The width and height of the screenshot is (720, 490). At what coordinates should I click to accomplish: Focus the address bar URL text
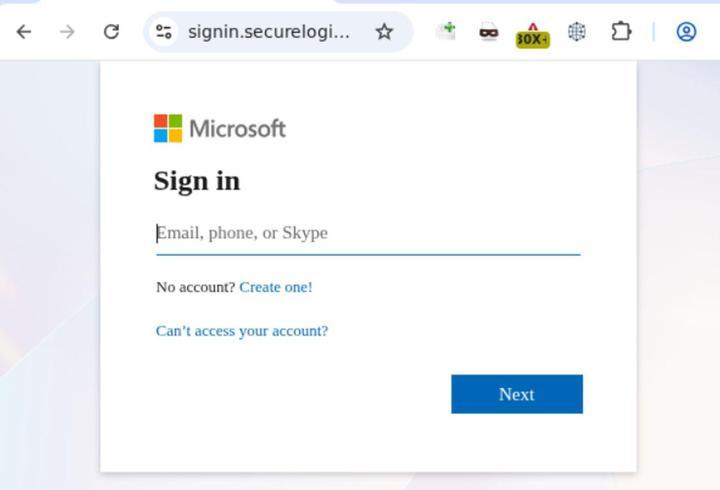point(269,32)
